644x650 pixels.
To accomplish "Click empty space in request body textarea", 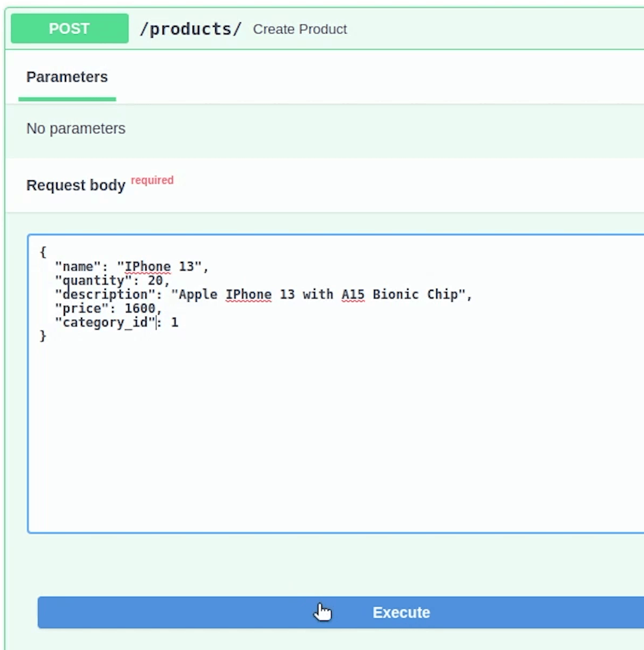I will tap(322, 429).
